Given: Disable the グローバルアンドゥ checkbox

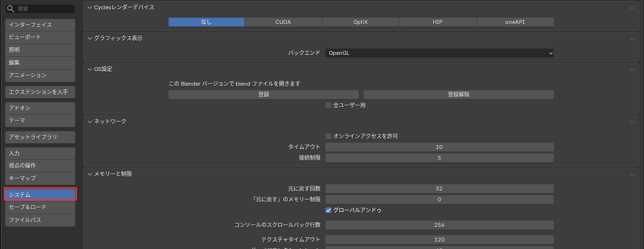Looking at the screenshot, I should (x=328, y=210).
